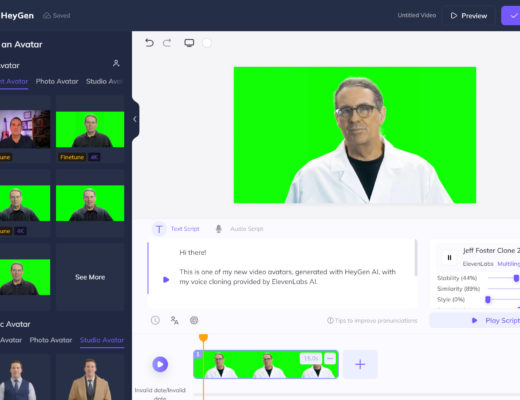
Task: Play the timeline with the round play button
Action: coord(160,364)
